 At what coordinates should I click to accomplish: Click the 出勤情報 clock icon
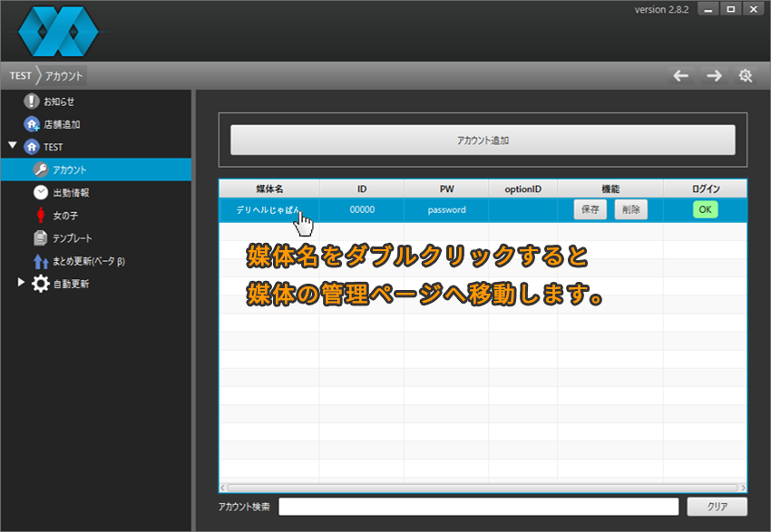41,192
